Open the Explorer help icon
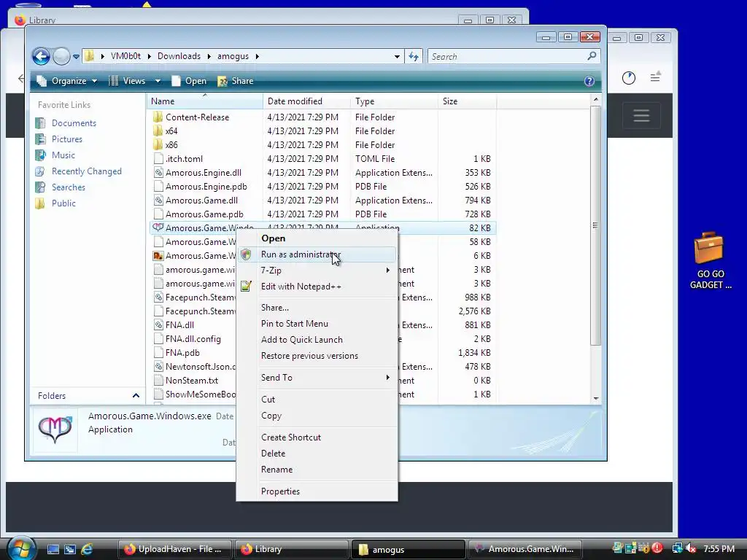Viewport: 747px width, 560px height. (589, 81)
